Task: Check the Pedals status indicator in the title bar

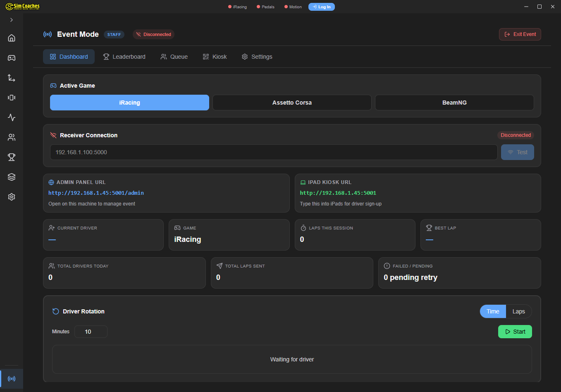Action: [265, 7]
